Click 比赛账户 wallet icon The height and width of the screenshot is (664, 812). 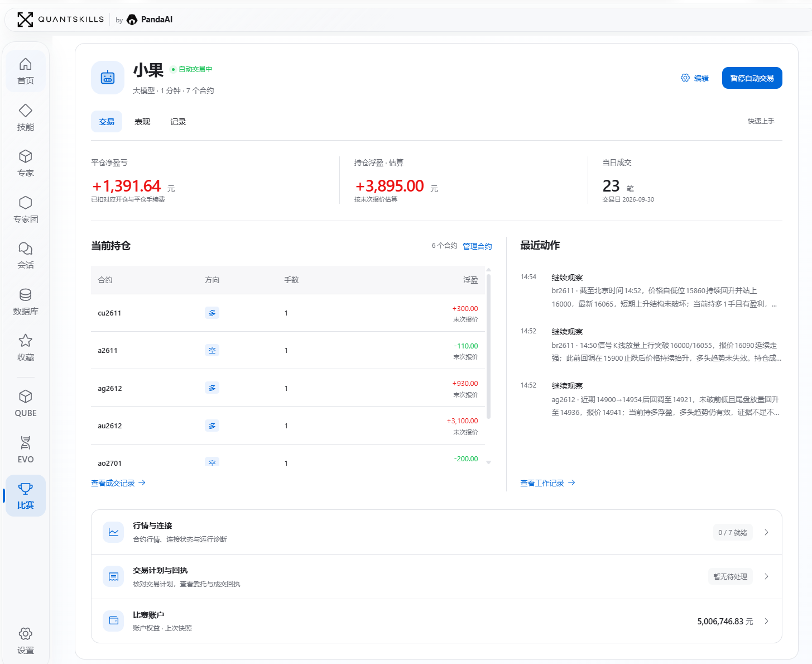[x=113, y=620]
